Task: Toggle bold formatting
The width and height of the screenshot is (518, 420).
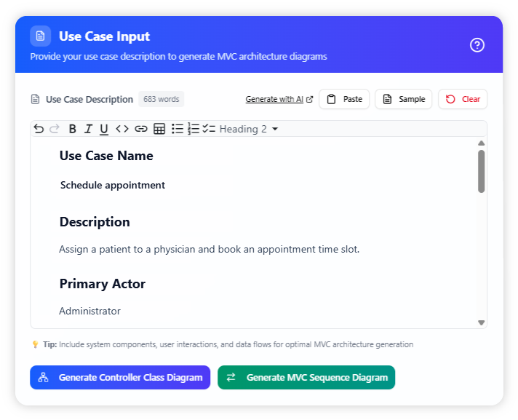Action: coord(72,129)
